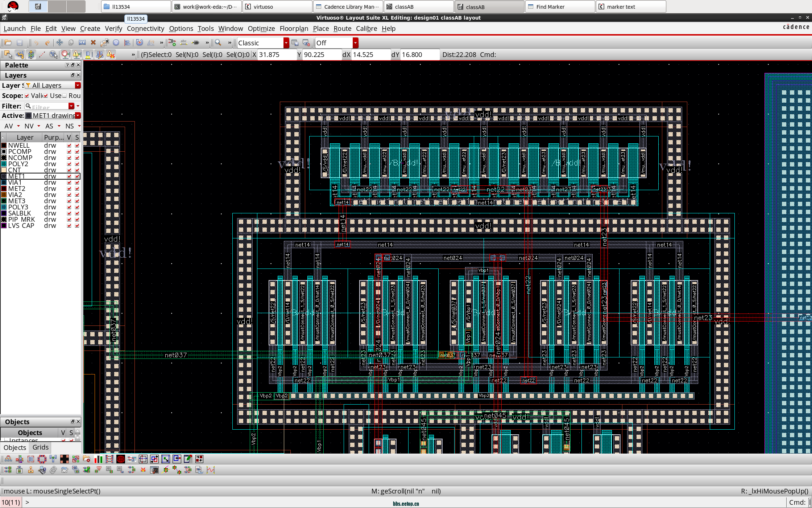
Task: Open the Calibre menu
Action: (x=366, y=29)
